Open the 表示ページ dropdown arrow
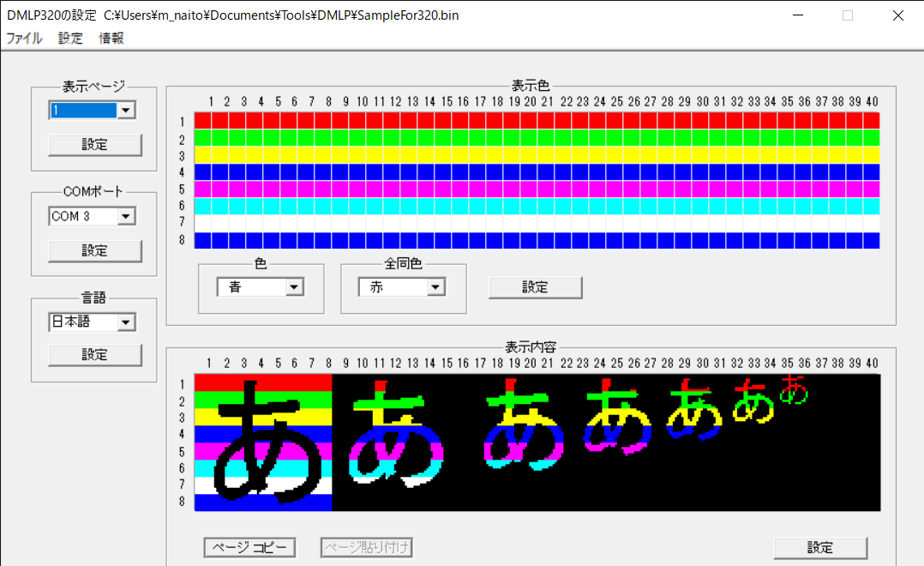Screen dimensions: 924x566 pyautogui.click(x=125, y=111)
